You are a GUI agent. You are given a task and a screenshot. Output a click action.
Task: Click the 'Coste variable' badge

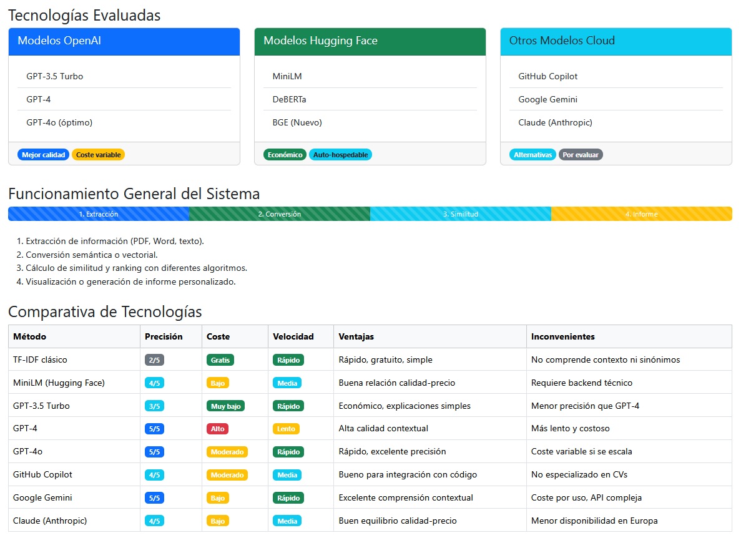point(98,155)
